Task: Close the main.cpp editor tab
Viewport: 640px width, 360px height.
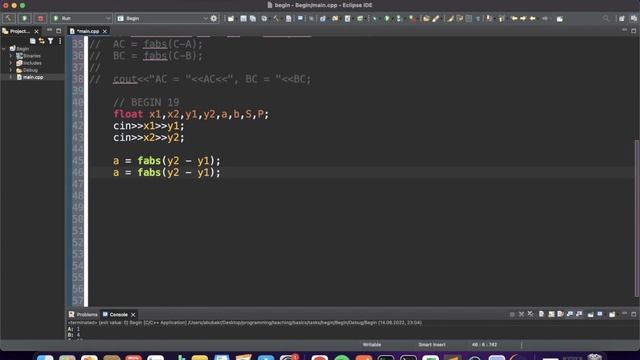Action: point(105,31)
